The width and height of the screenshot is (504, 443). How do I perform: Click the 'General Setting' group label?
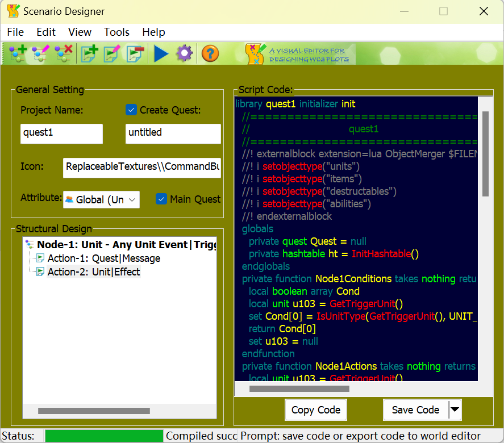[x=50, y=90]
